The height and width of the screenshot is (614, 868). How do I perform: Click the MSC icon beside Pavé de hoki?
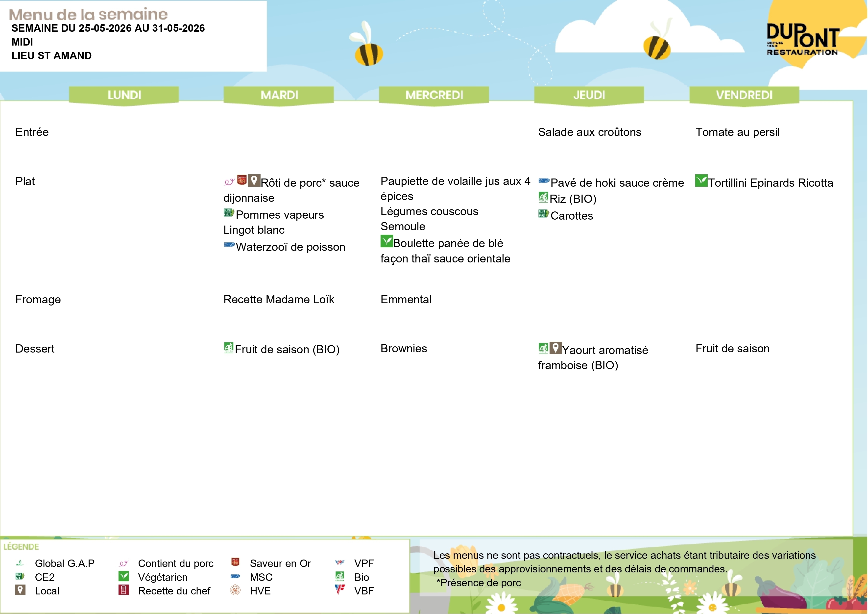click(x=544, y=181)
